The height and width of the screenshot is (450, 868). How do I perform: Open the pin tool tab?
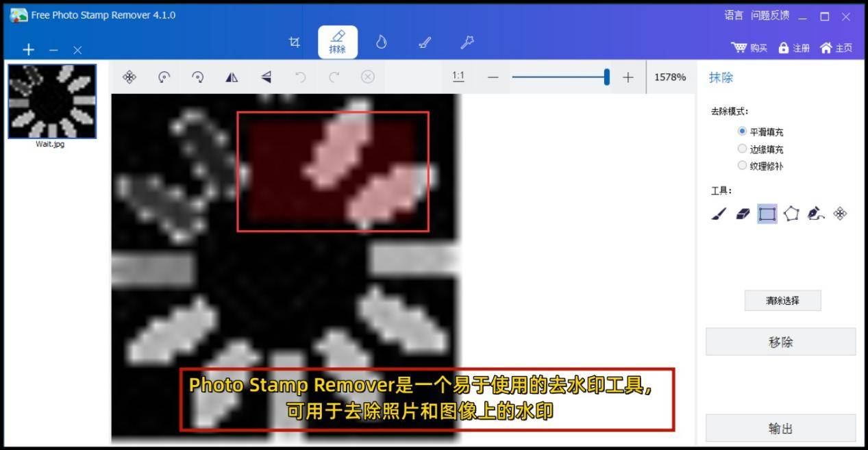coord(467,42)
